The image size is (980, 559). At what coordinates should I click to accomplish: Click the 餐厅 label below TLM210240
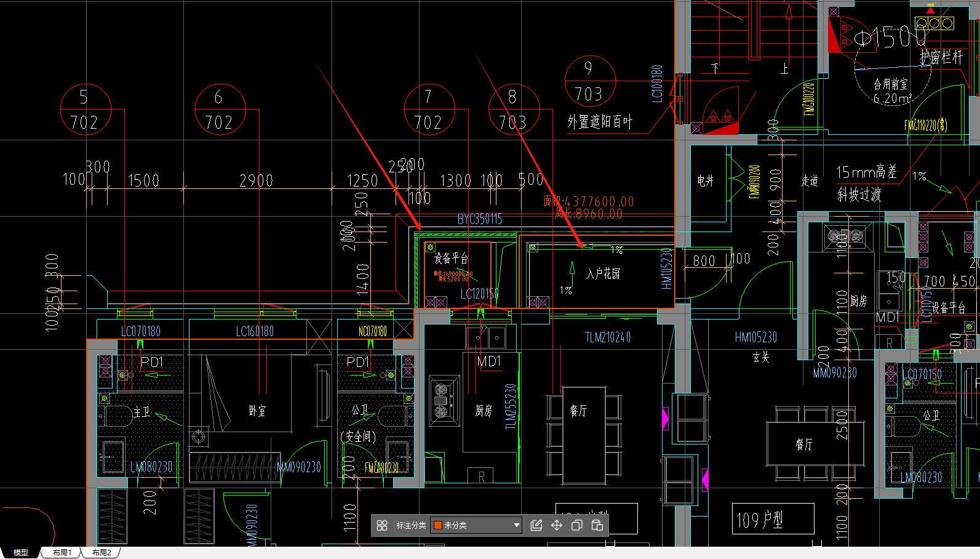click(x=578, y=411)
